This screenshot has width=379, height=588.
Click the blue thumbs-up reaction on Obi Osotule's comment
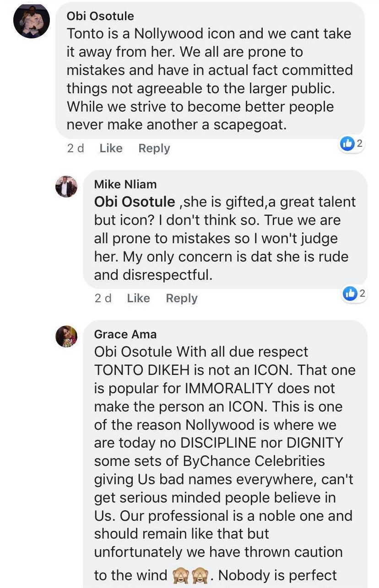(347, 144)
